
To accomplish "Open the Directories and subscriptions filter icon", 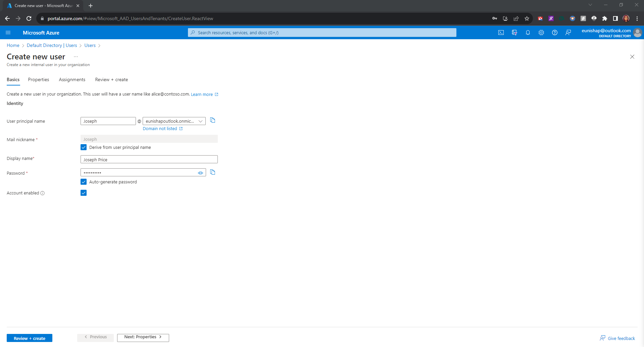I will click(514, 33).
